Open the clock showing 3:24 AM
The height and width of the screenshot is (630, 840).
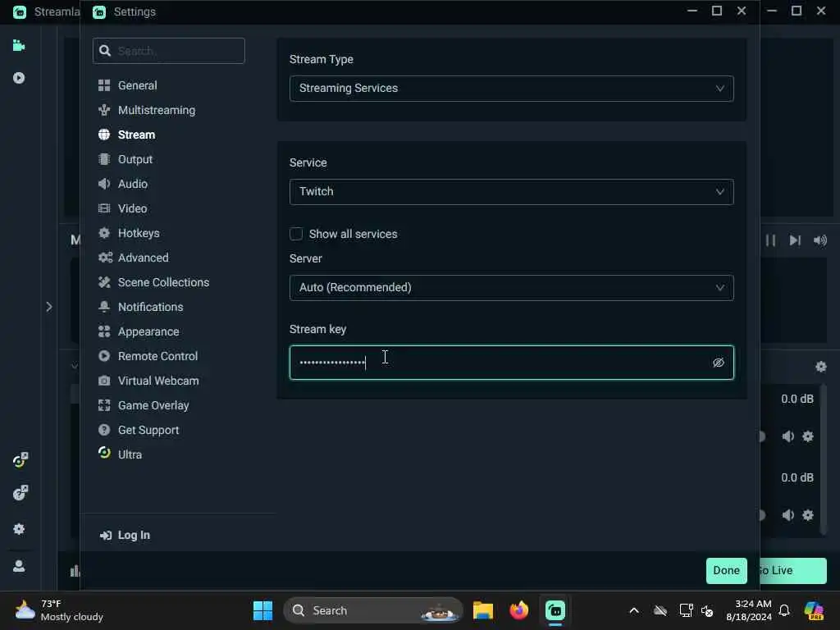(749, 611)
